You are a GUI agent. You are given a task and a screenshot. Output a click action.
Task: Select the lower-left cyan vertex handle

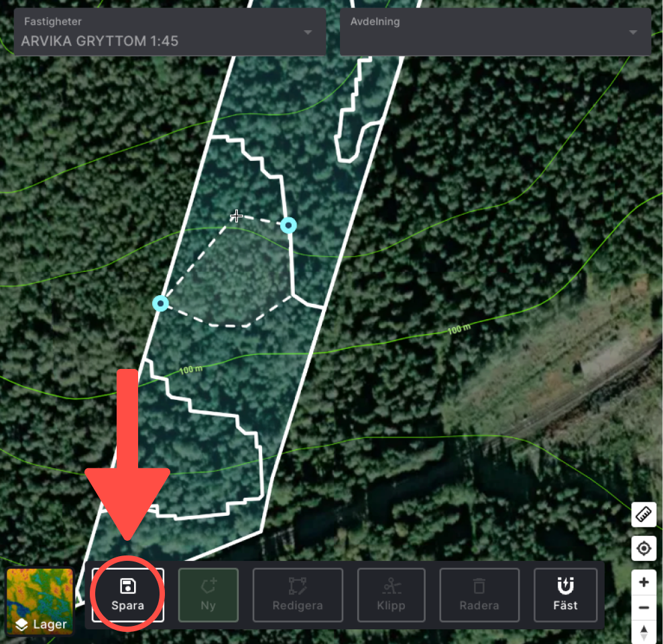coord(160,303)
